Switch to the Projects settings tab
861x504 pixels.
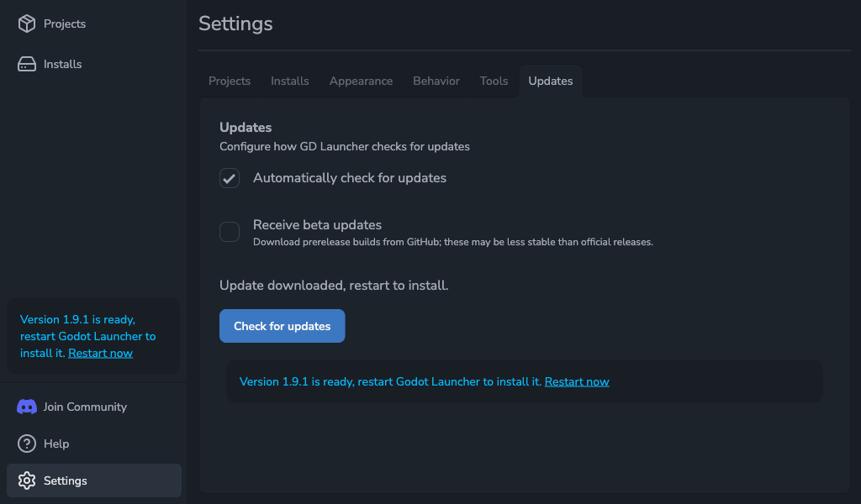(x=230, y=81)
